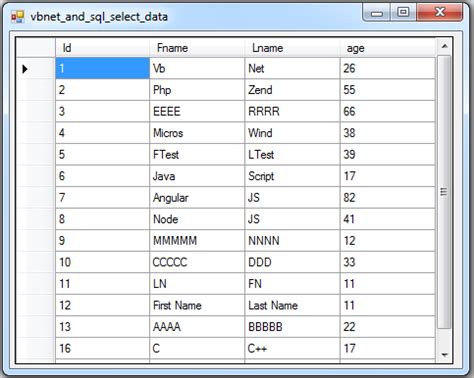Select the Fname cell 'Micros'
This screenshot has width=474, height=378.
197,133
